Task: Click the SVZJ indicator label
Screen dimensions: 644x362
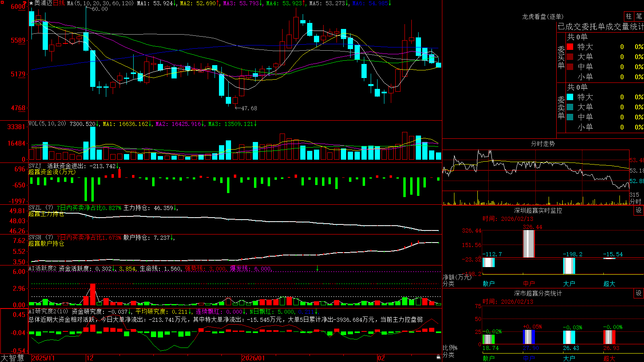Action: [35, 166]
